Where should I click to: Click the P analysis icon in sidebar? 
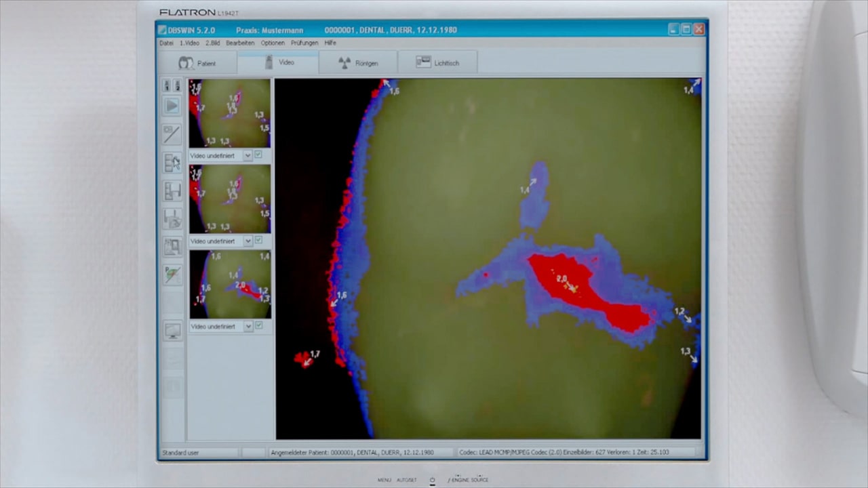[172, 274]
